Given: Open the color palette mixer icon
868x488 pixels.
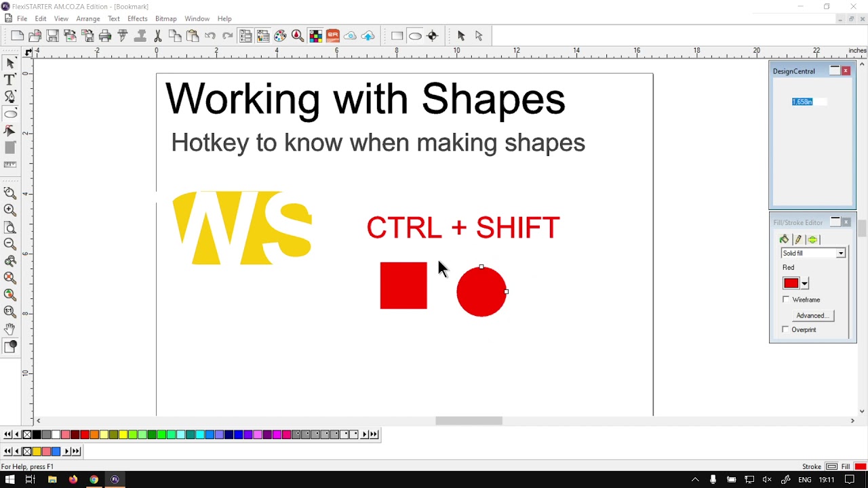Looking at the screenshot, I should click(280, 36).
